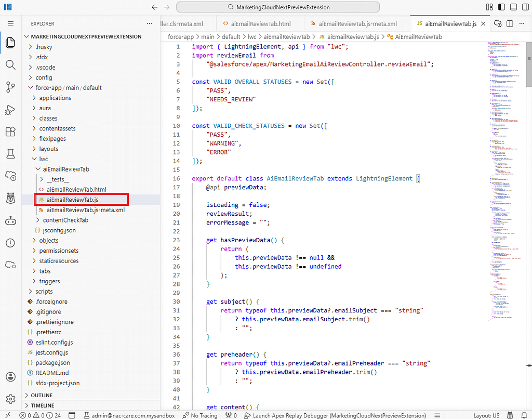532x419 pixels.
Task: Click the code minimap overview
Action: [507, 181]
